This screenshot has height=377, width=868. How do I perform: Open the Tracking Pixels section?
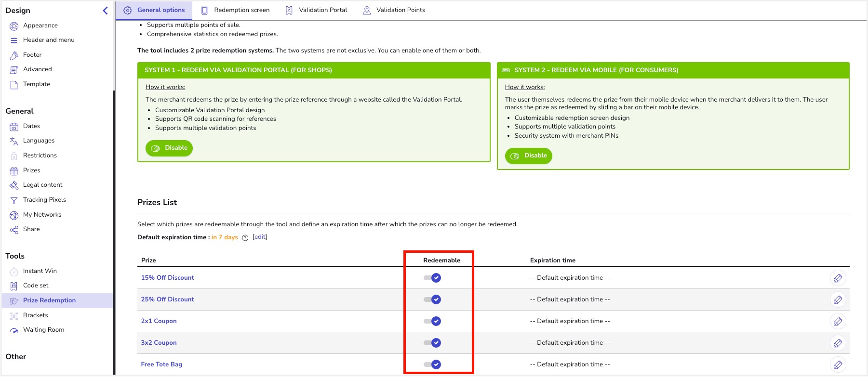pyautogui.click(x=44, y=200)
